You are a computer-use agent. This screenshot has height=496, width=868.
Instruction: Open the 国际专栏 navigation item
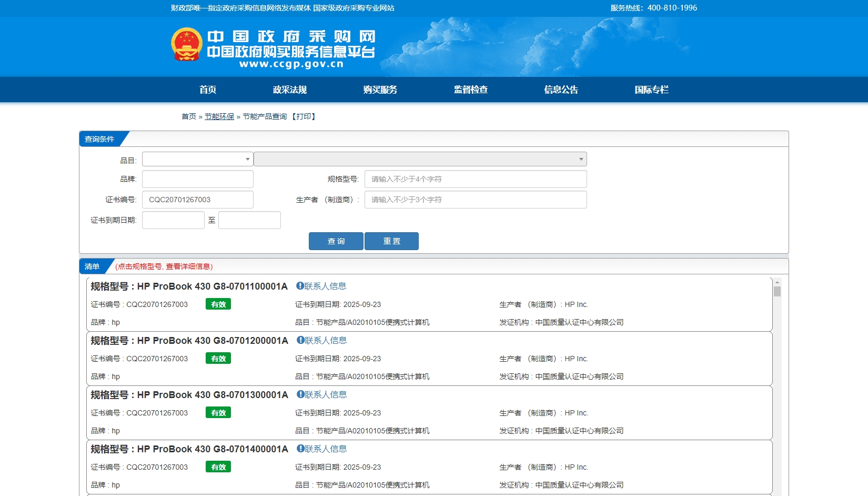click(x=652, y=90)
